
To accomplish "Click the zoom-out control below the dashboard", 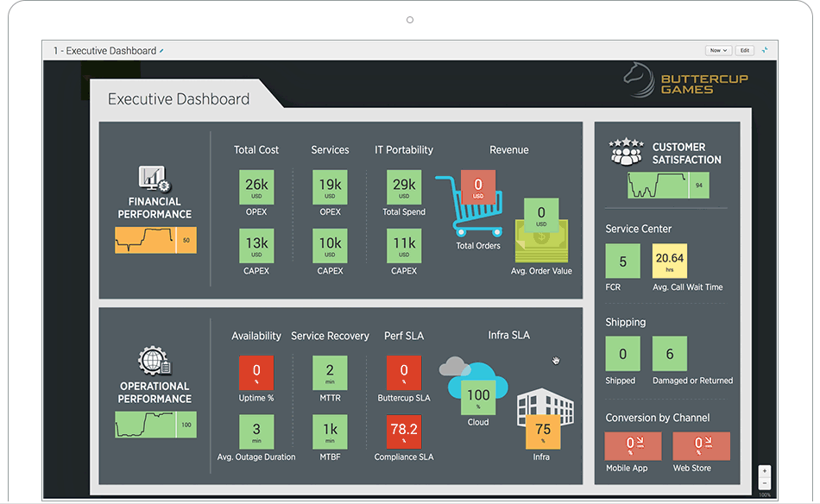I will (765, 484).
